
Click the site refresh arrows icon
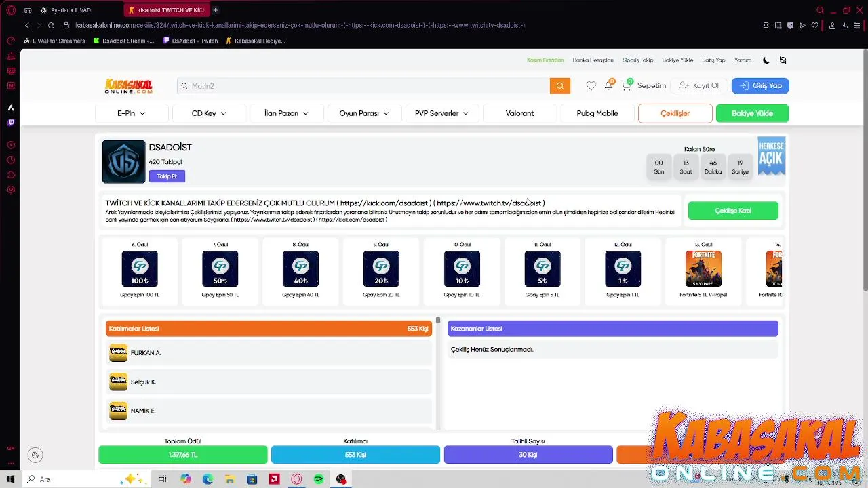783,60
